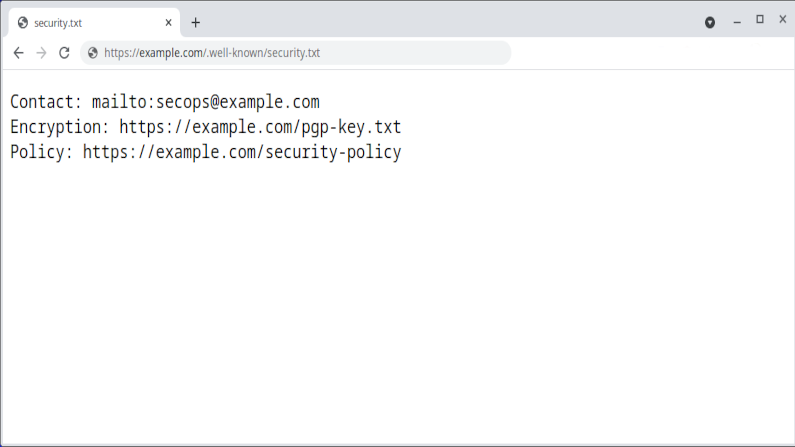The width and height of the screenshot is (795, 447).
Task: Open a new tab with plus button
Action: (196, 22)
